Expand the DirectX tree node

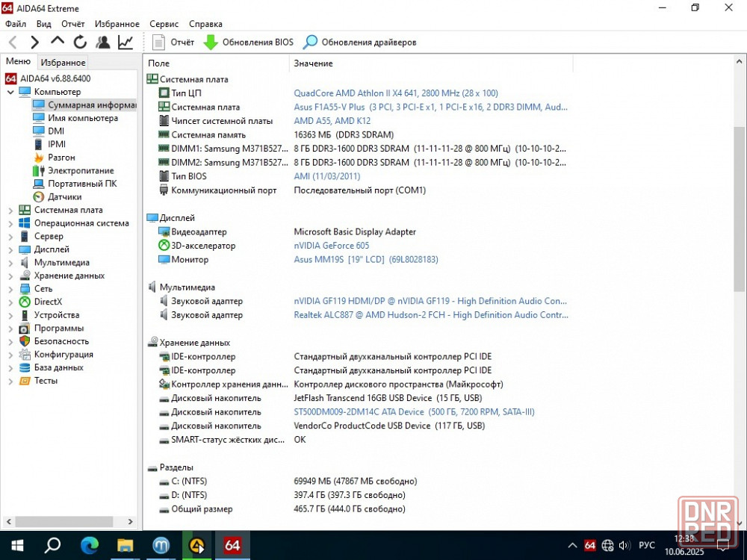pyautogui.click(x=10, y=302)
